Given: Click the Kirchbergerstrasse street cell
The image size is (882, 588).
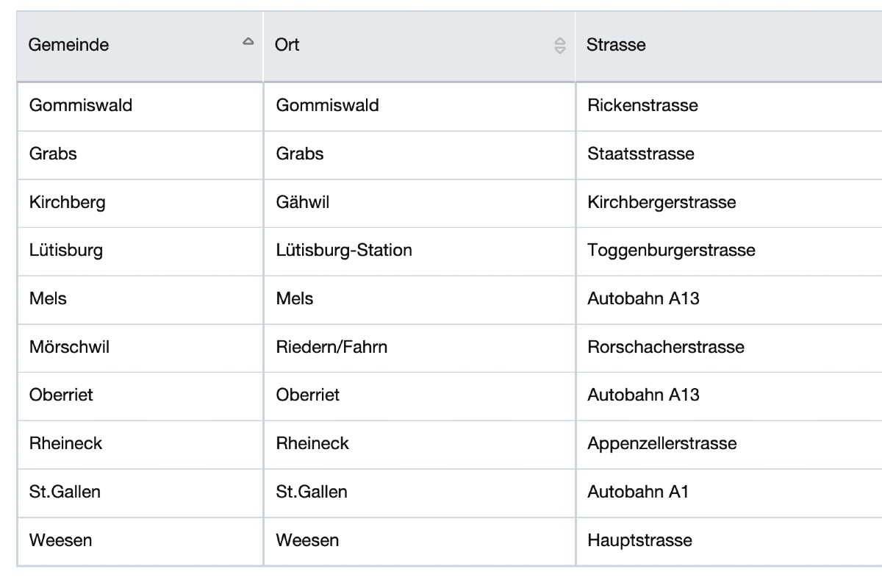Looking at the screenshot, I should point(661,201).
